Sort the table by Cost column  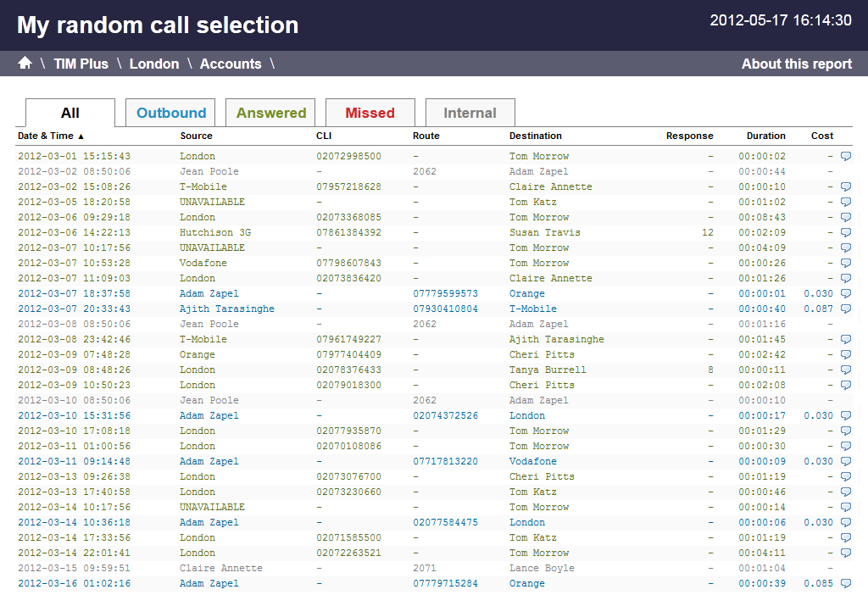tap(821, 136)
